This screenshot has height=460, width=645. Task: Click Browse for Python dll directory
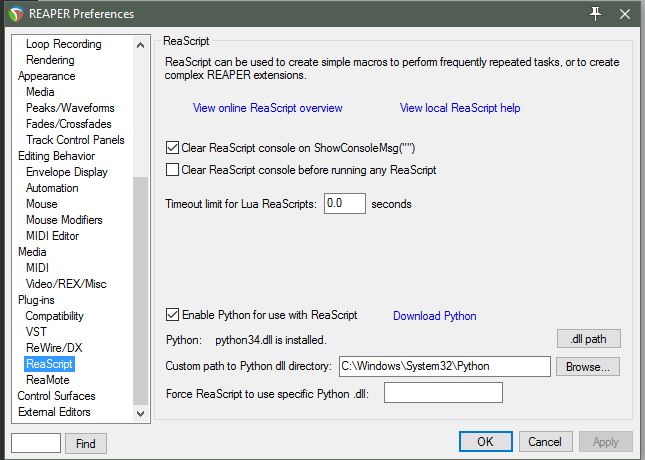pyautogui.click(x=588, y=366)
